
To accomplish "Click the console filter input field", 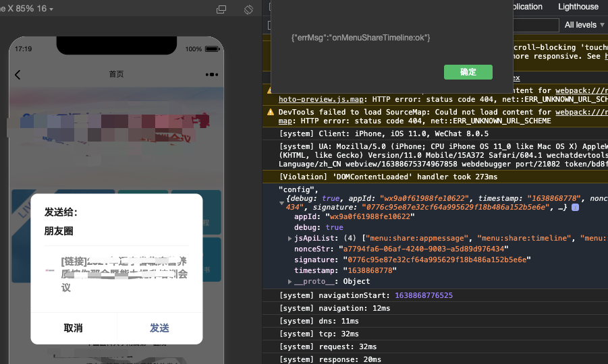I will (536, 25).
